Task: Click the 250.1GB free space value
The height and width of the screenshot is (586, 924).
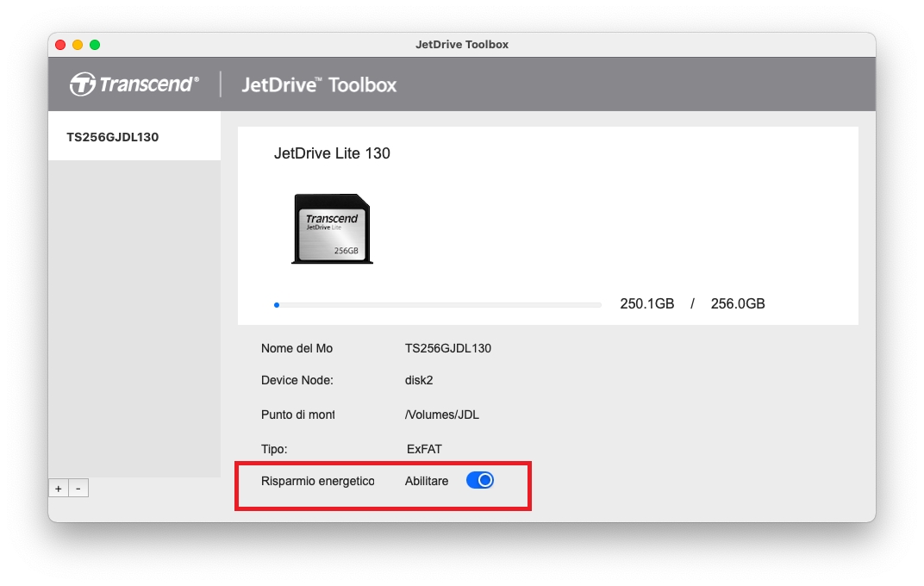Action: pyautogui.click(x=647, y=304)
